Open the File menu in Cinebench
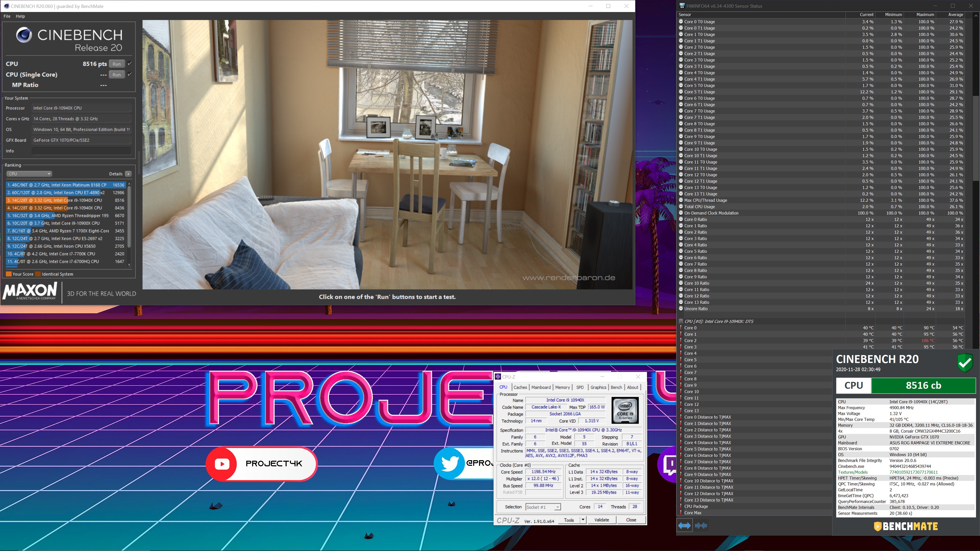This screenshot has width=980, height=551. (x=7, y=16)
